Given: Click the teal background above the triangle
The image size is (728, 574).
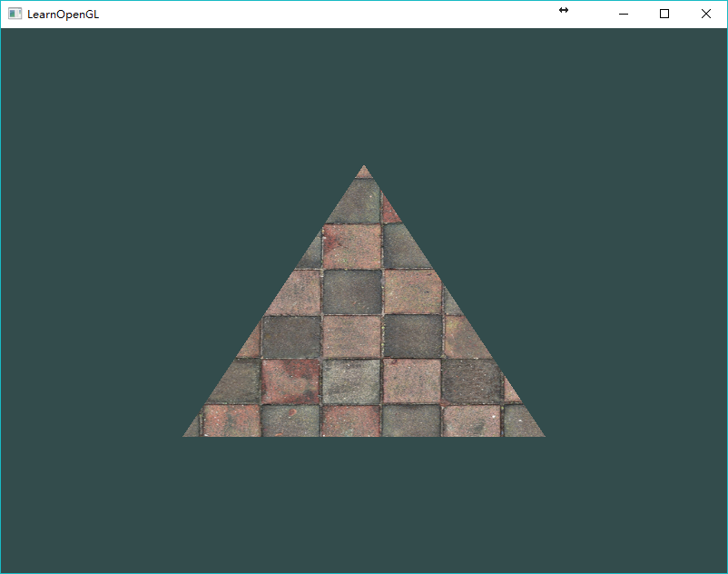Looking at the screenshot, I should tap(364, 95).
